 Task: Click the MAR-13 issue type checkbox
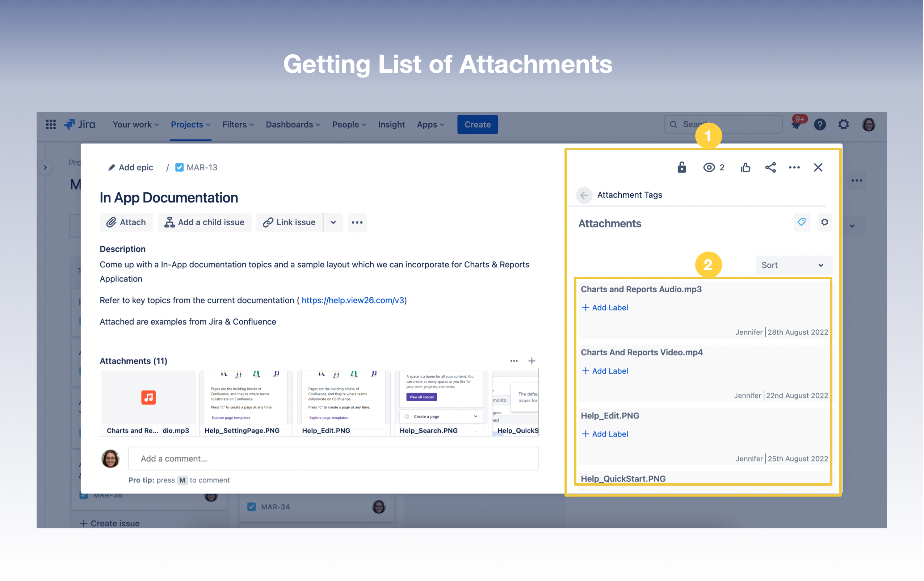point(179,167)
